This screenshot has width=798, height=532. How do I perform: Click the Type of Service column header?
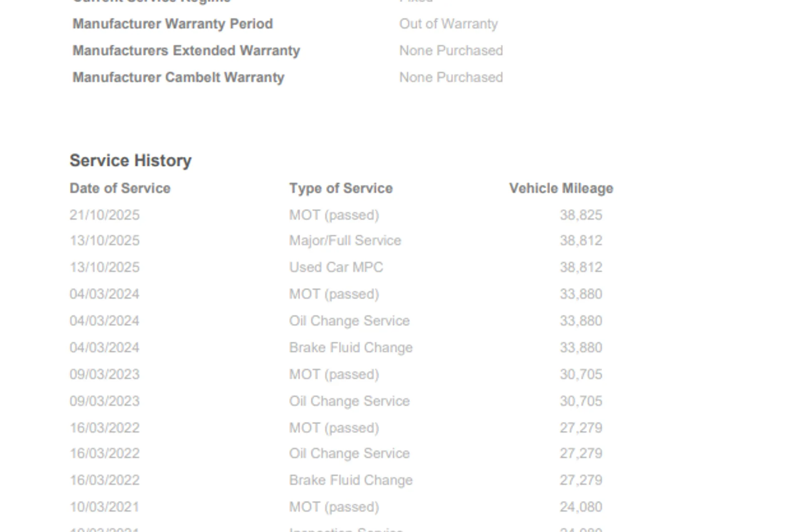pos(341,188)
